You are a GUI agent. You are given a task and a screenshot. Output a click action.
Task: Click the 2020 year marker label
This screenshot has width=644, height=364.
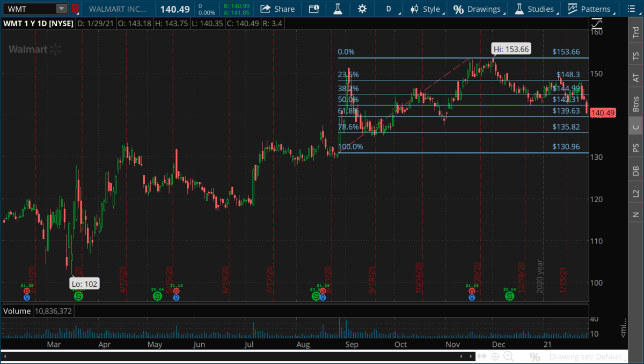point(540,276)
